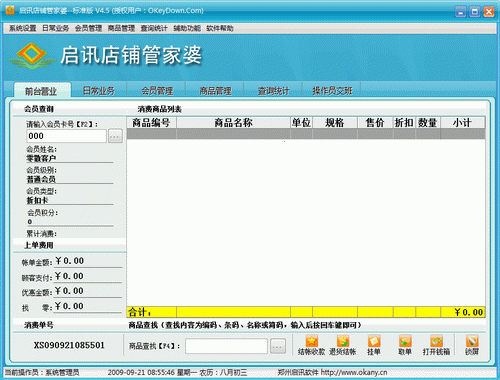Image resolution: width=500 pixels, height=380 pixels.
Task: Open the 查询统计 menu in menu bar
Action: [154, 28]
